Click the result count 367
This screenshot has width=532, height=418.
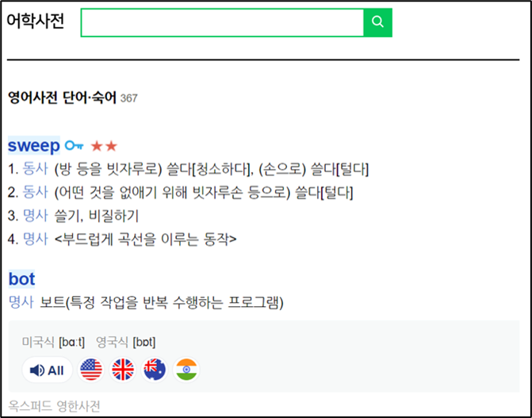(129, 98)
